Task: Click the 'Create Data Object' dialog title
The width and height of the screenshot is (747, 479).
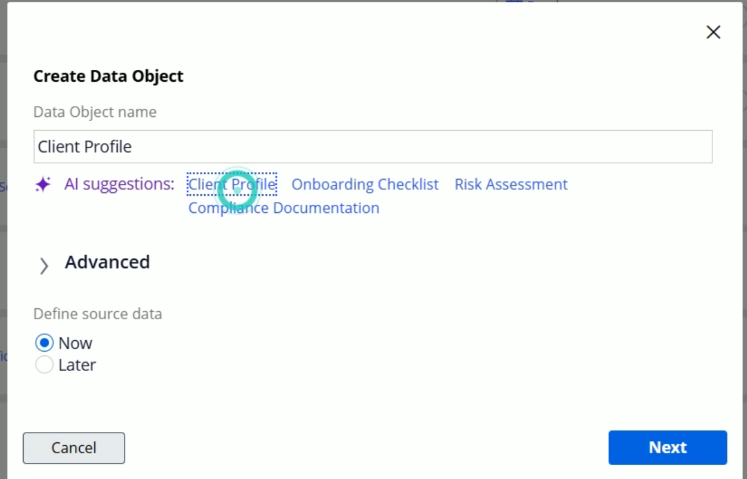Action: coord(108,76)
